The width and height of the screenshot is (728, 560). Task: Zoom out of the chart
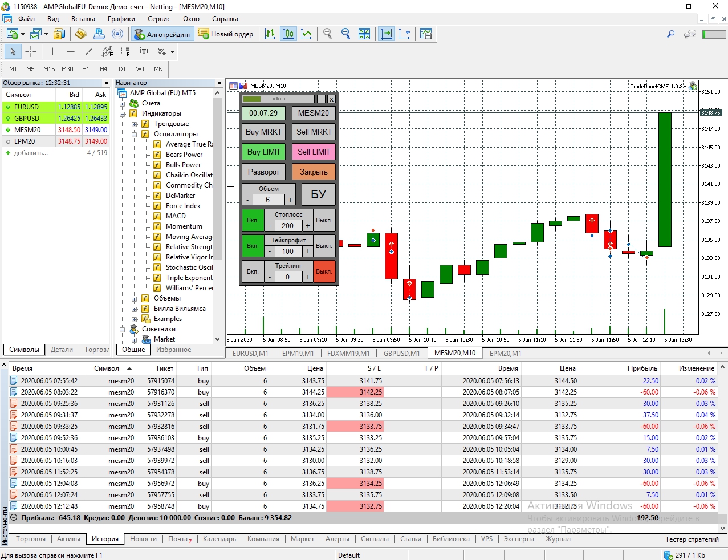(345, 34)
